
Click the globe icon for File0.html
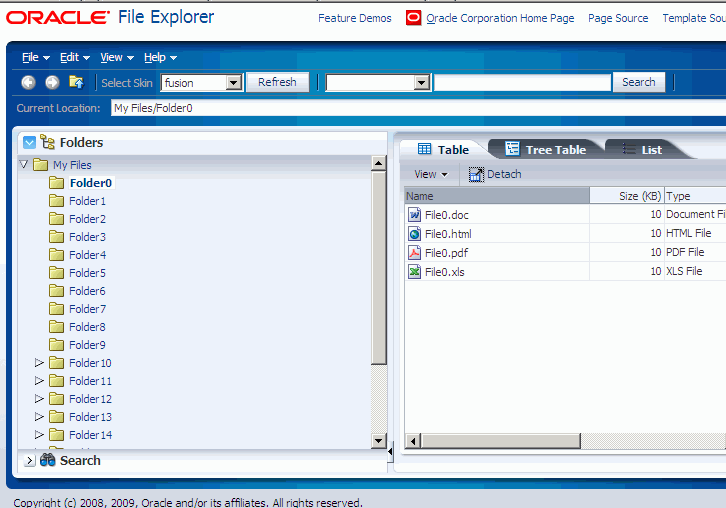point(414,234)
